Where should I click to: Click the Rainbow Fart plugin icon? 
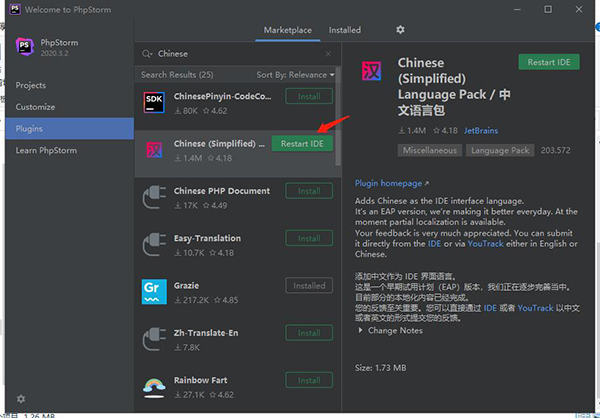[x=154, y=387]
